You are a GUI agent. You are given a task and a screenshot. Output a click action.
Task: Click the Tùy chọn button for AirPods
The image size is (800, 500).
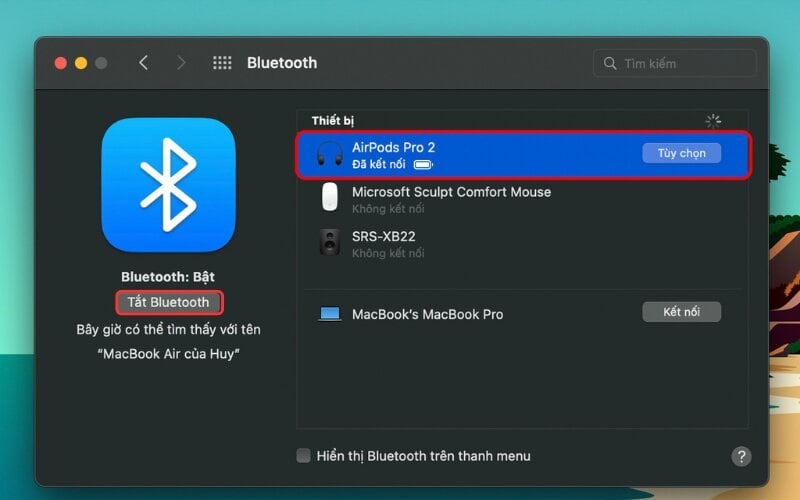pos(681,153)
